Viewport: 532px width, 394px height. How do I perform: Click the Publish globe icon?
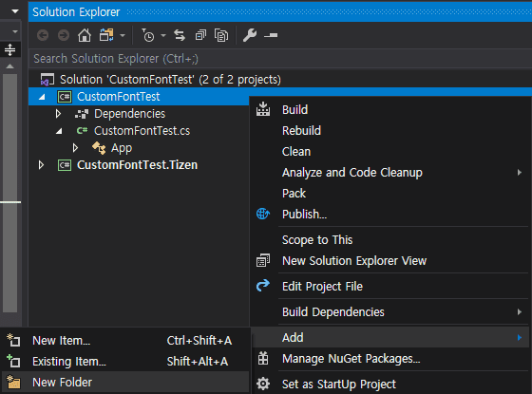[263, 214]
